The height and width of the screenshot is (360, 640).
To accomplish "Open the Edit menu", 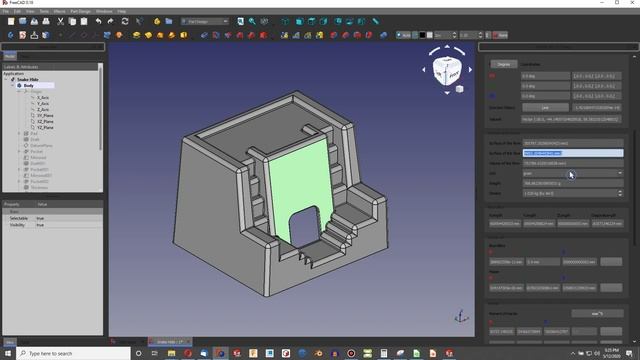I will 17,11.
